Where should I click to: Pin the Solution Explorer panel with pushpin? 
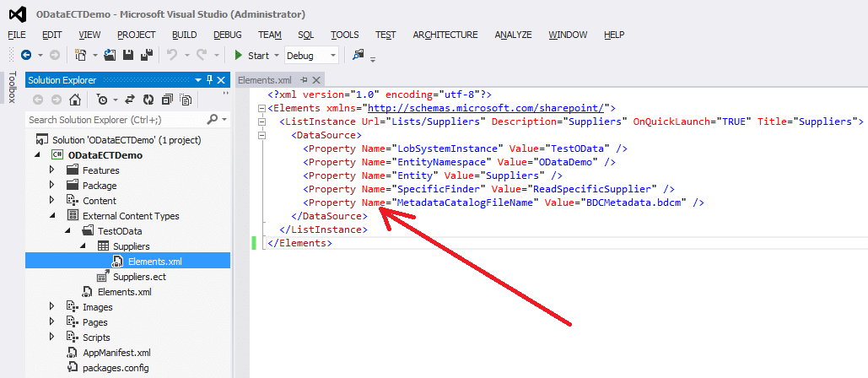[x=209, y=79]
